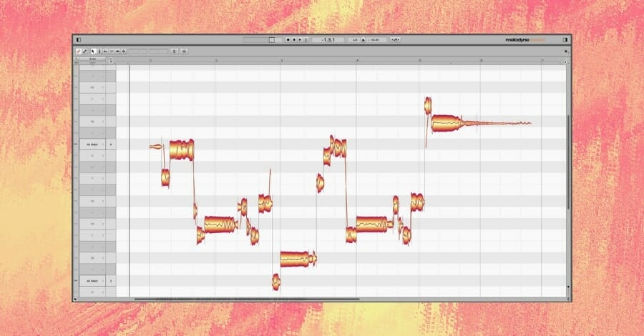
Task: Select the Main arrow tool
Action: pos(93,51)
